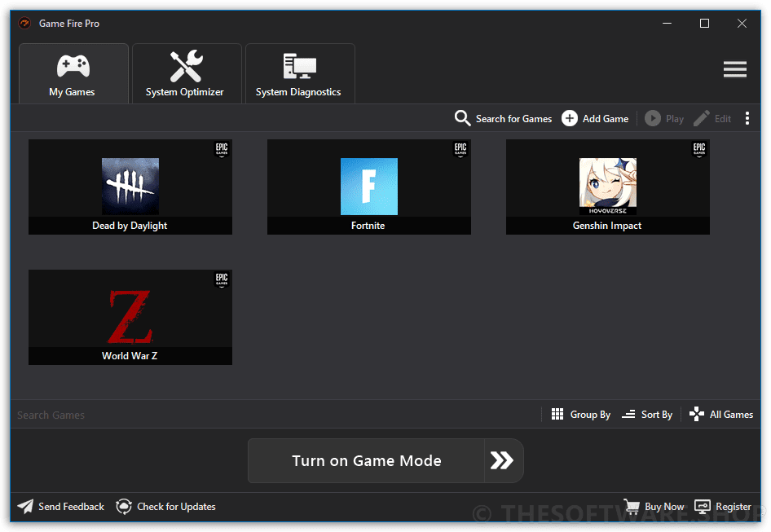Click the Search for Games magnifier icon
This screenshot has height=532, width=771.
(462, 118)
